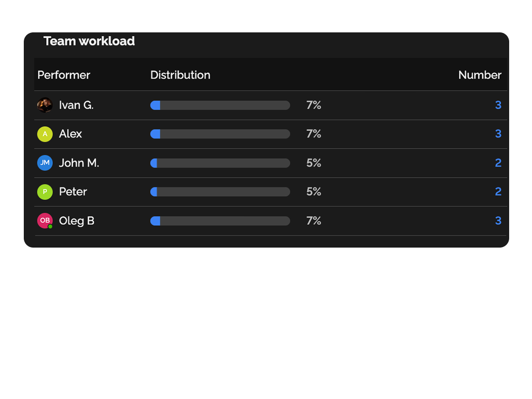The image size is (532, 399).
Task: Click the number 3 next to Alex
Action: 498,134
